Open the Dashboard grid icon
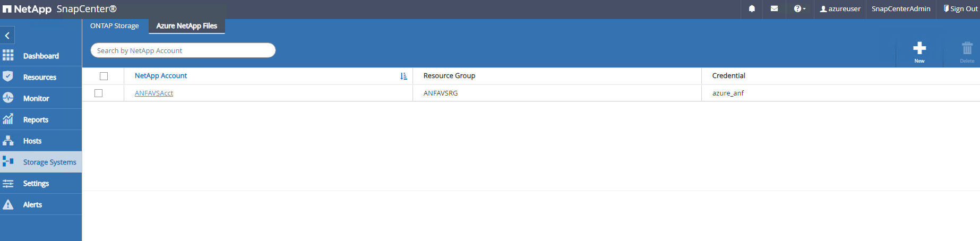 click(x=8, y=55)
